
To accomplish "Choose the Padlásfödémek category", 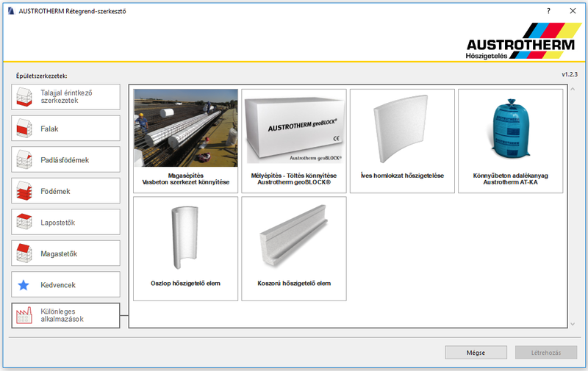I will tap(65, 159).
